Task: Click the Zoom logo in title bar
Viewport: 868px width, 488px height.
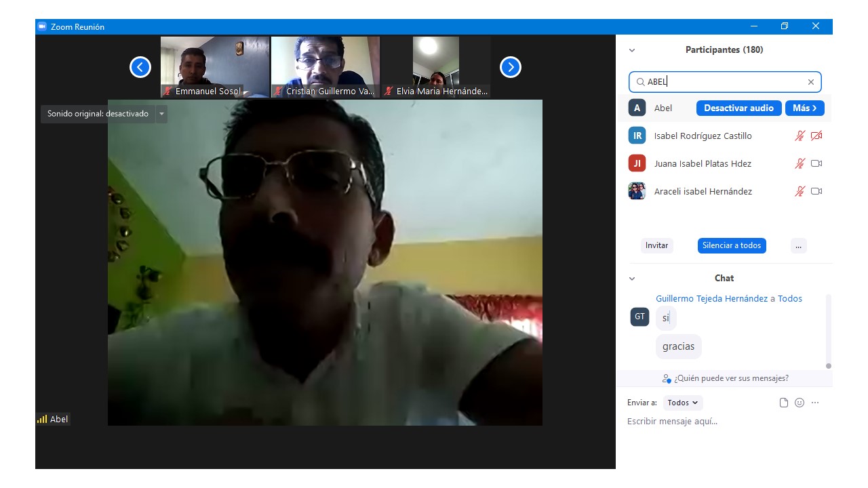Action: [x=42, y=26]
